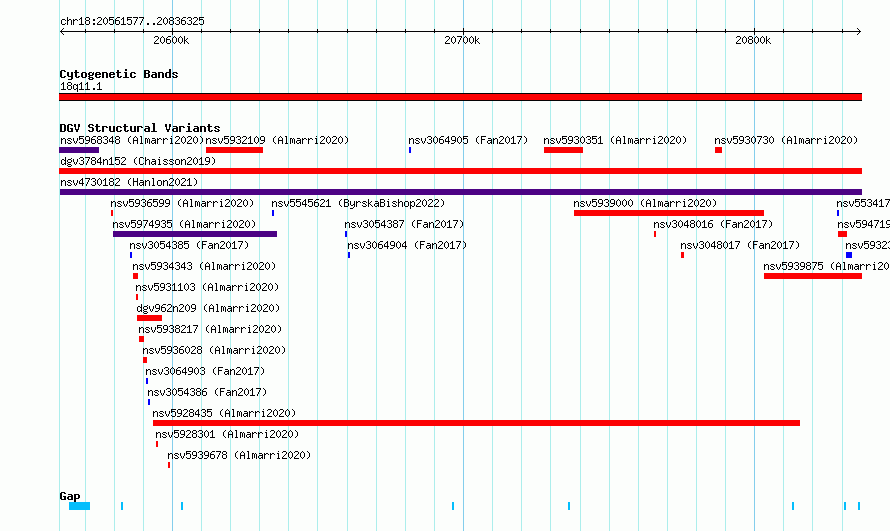This screenshot has height=531, width=890.
Task: Click the red bar under nsv5930351
Action: pos(564,150)
